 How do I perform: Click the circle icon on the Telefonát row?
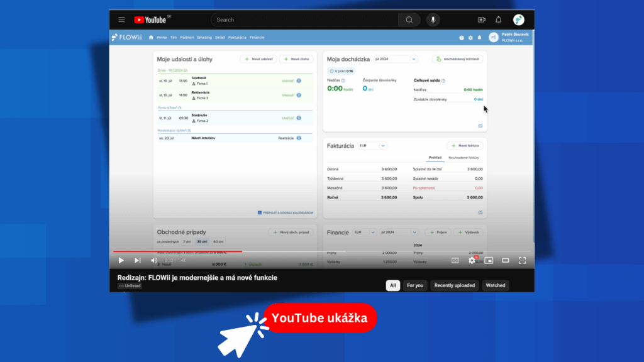[x=299, y=81]
